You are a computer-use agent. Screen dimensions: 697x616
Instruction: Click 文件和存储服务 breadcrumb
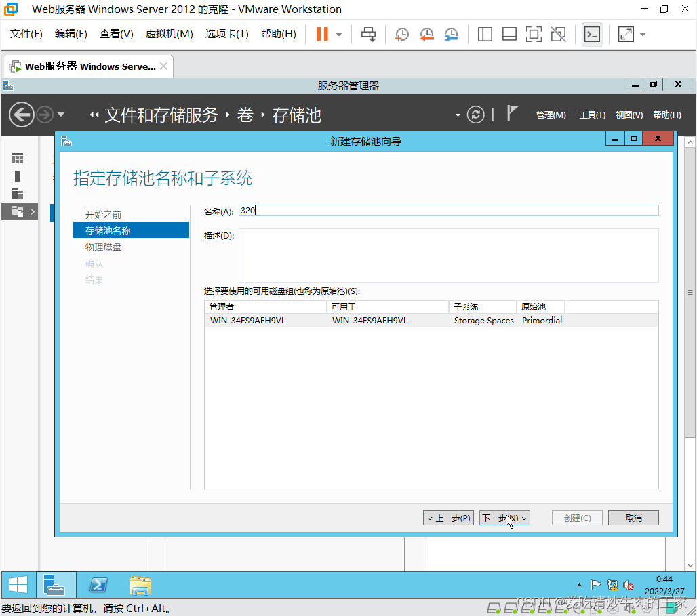coord(161,115)
